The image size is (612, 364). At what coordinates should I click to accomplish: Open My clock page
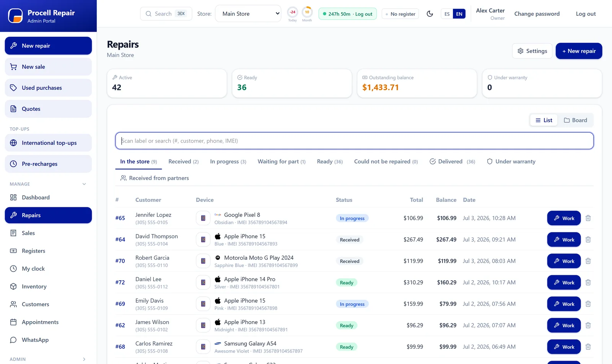tap(48, 268)
